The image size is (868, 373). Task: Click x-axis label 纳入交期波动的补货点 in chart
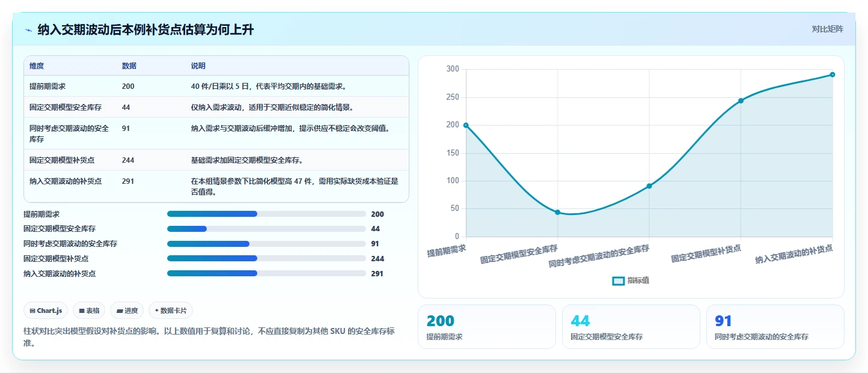click(x=794, y=255)
